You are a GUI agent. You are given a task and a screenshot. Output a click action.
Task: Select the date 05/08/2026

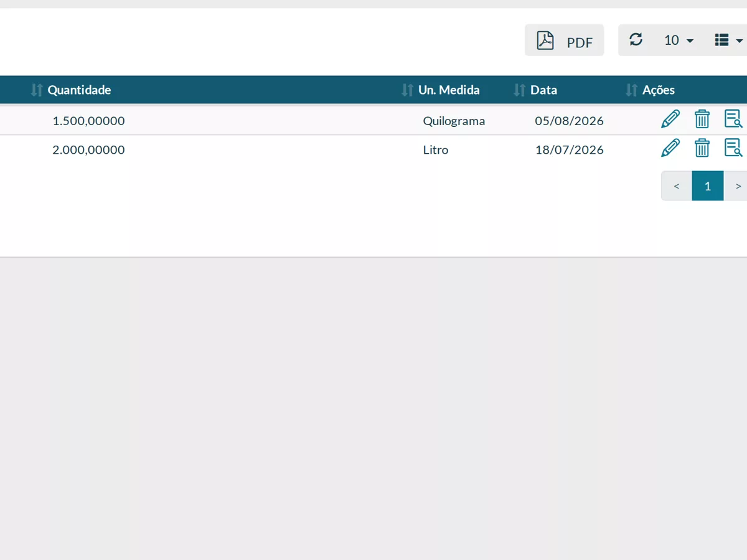[570, 121]
